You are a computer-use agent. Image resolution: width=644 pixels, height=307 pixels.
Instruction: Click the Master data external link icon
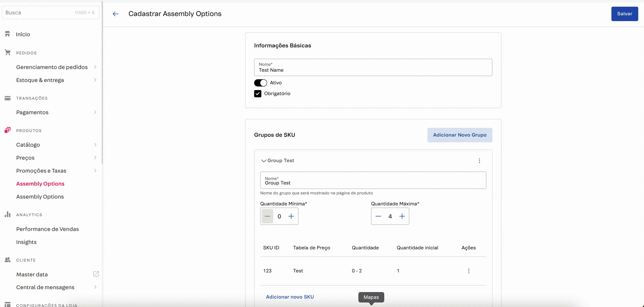tap(96, 274)
